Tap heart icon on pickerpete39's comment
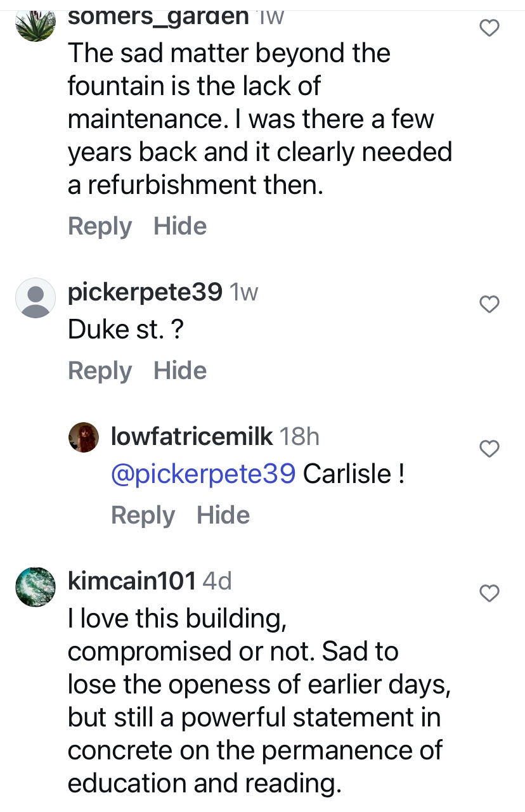Screen dimensions: 525x812 [489, 305]
